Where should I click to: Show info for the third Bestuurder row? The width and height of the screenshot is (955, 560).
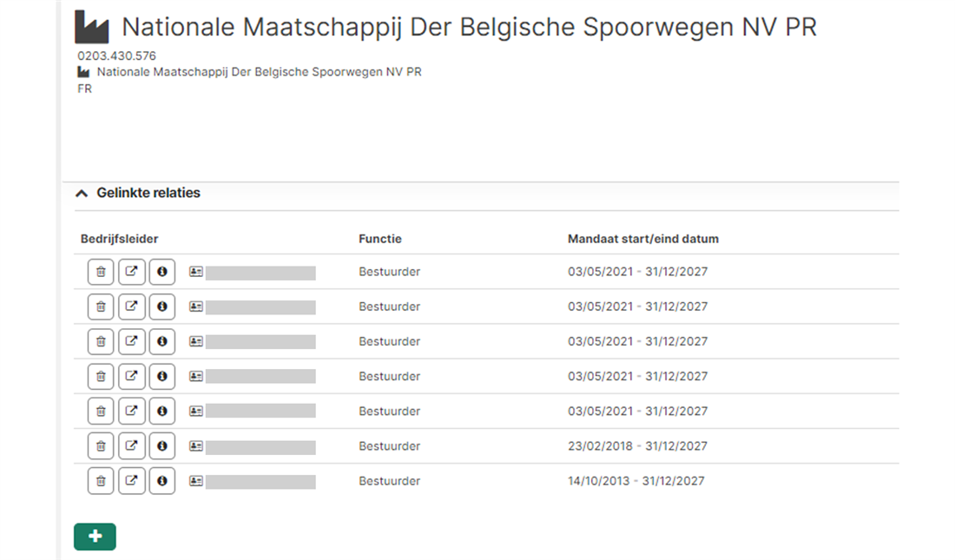pos(161,341)
